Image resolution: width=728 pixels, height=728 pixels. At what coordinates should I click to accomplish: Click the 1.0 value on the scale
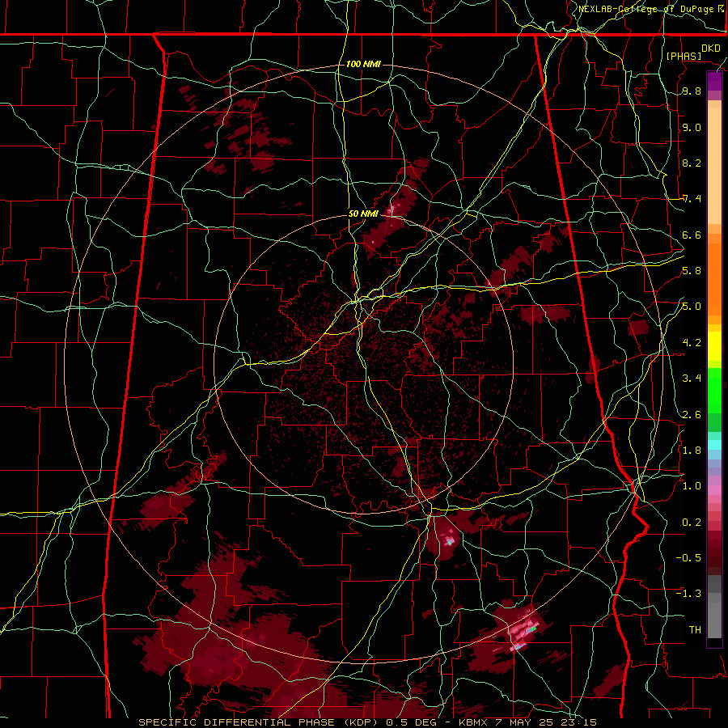coord(692,486)
